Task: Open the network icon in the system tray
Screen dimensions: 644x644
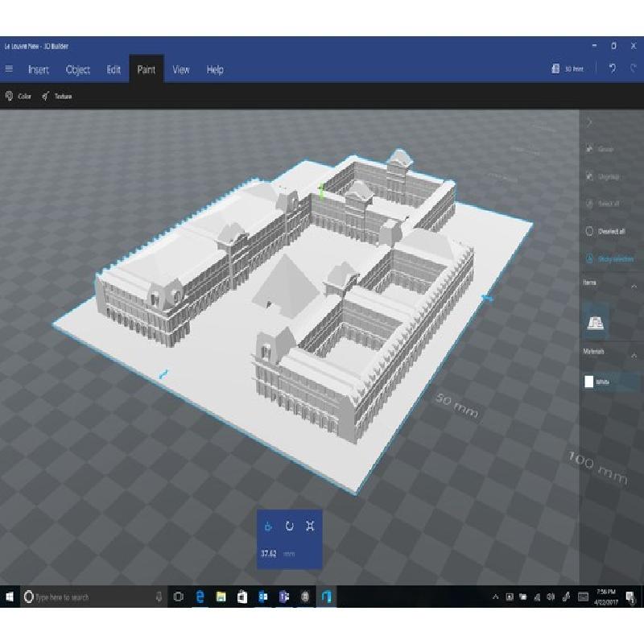Action: click(537, 597)
